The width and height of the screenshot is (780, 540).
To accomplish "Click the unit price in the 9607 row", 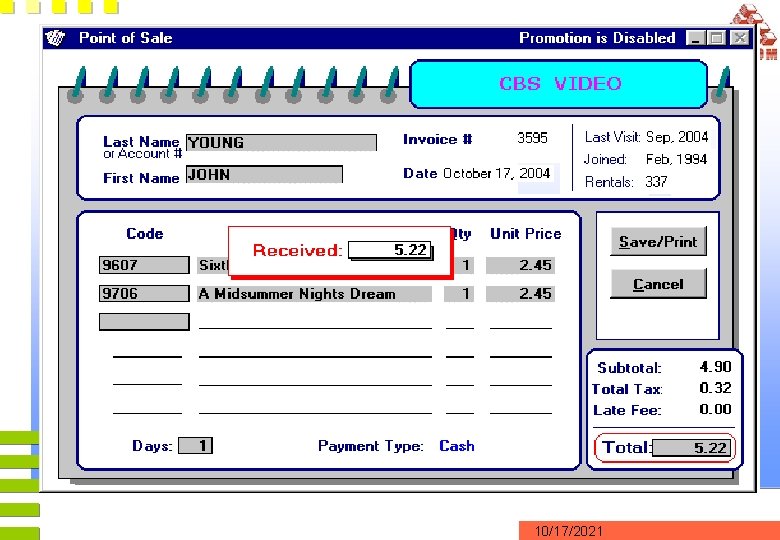I will pyautogui.click(x=520, y=266).
